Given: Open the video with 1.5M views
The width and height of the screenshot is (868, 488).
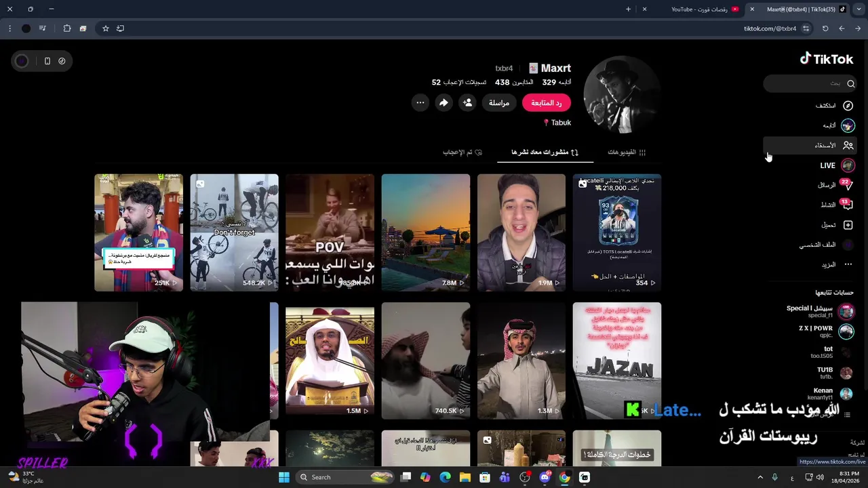Looking at the screenshot, I should pos(330,361).
